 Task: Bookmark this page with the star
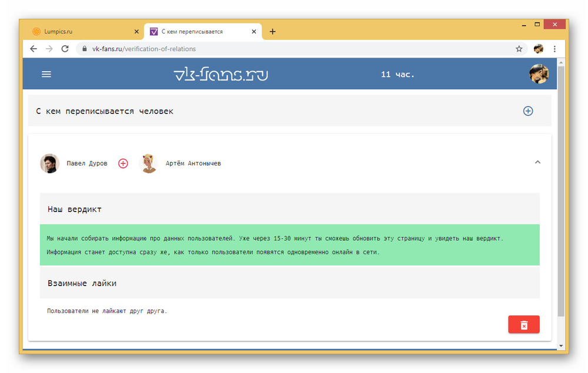click(x=519, y=49)
